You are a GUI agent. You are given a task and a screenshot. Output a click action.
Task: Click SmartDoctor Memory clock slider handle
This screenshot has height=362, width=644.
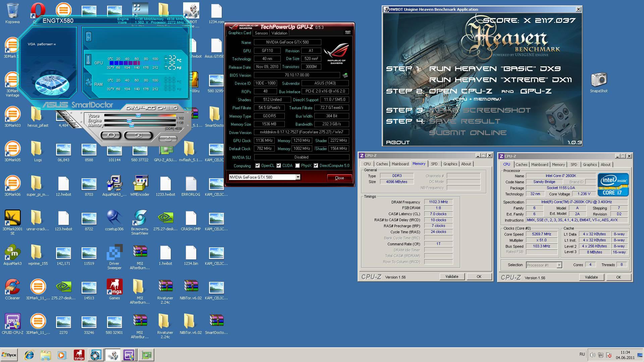click(131, 125)
